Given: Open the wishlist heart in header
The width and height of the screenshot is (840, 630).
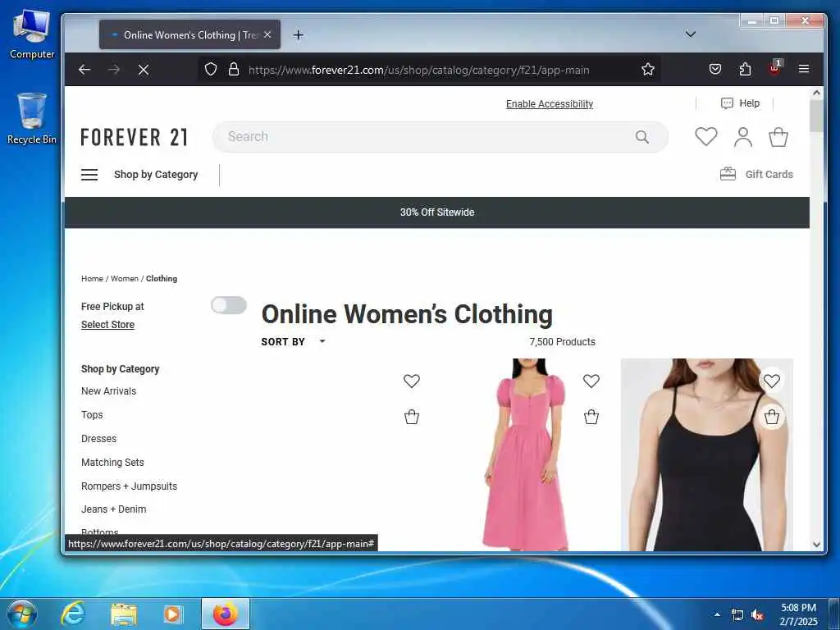Looking at the screenshot, I should 706,137.
